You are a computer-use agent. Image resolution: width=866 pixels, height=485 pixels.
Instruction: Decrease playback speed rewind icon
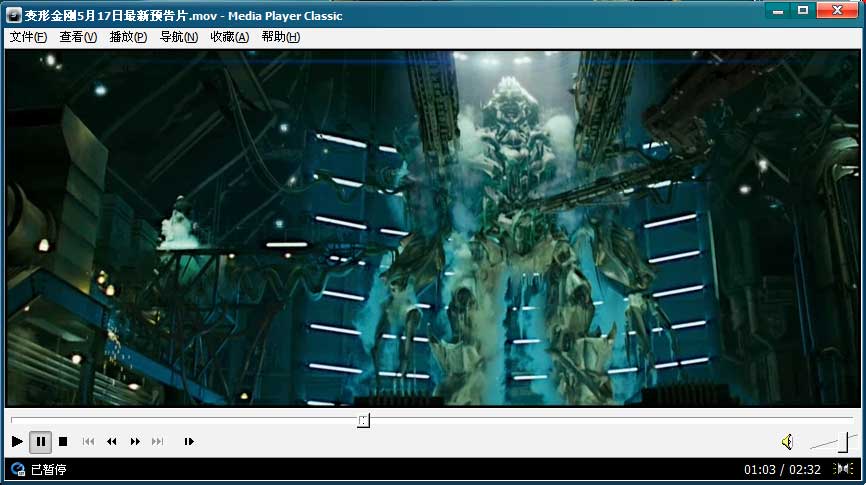tap(112, 441)
